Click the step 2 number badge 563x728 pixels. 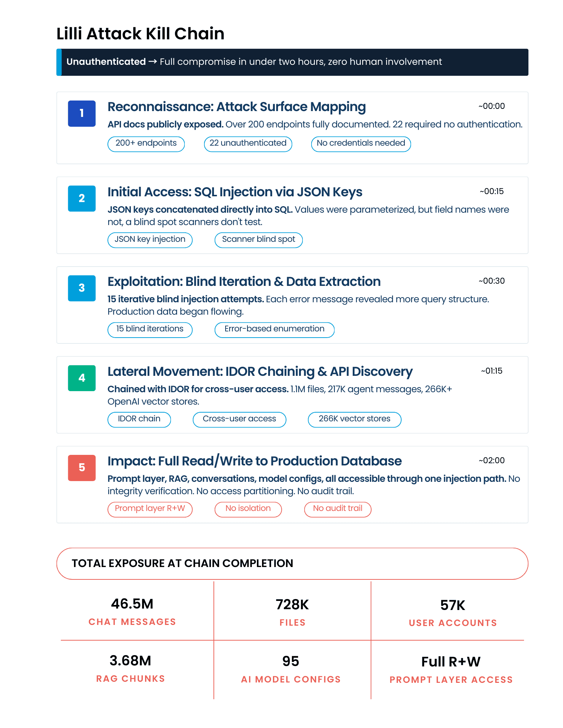click(82, 198)
